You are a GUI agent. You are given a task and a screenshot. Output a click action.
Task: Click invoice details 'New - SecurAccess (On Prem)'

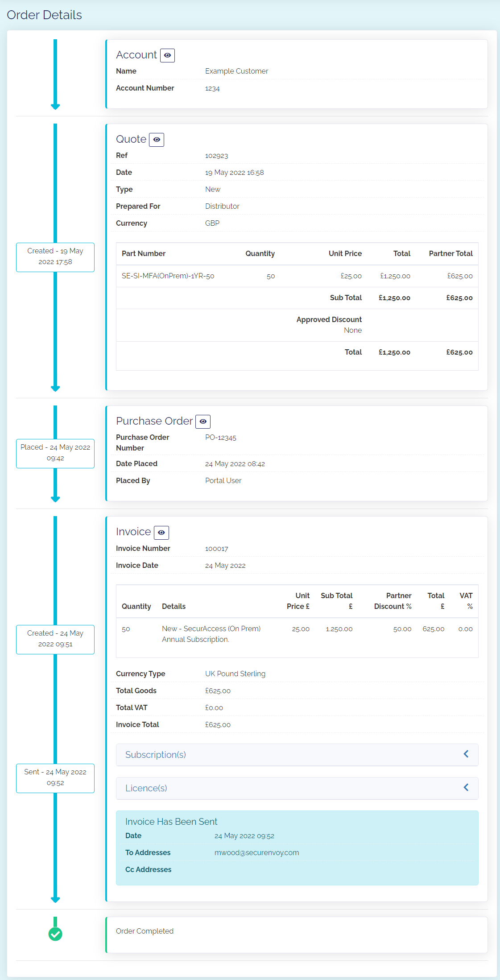coord(211,629)
